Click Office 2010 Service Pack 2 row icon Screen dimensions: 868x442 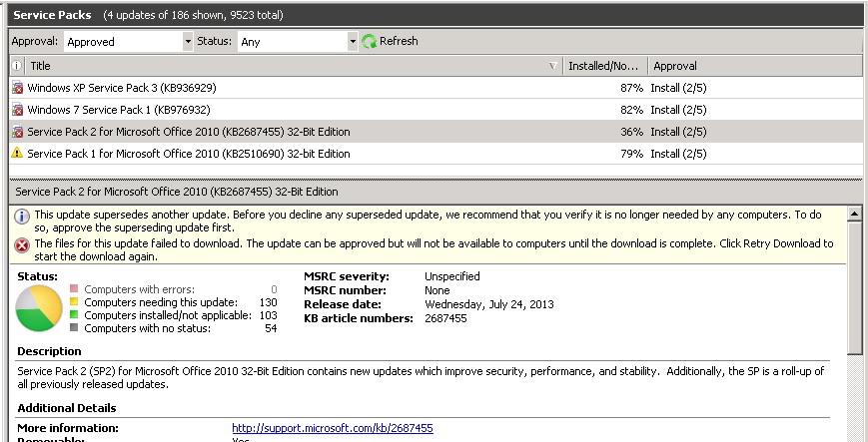17,132
